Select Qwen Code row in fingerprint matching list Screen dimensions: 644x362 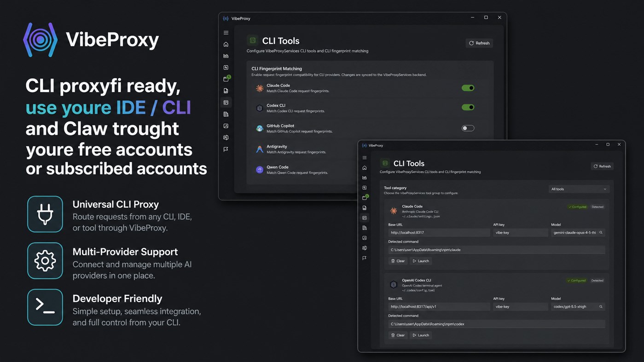pyautogui.click(x=370, y=170)
